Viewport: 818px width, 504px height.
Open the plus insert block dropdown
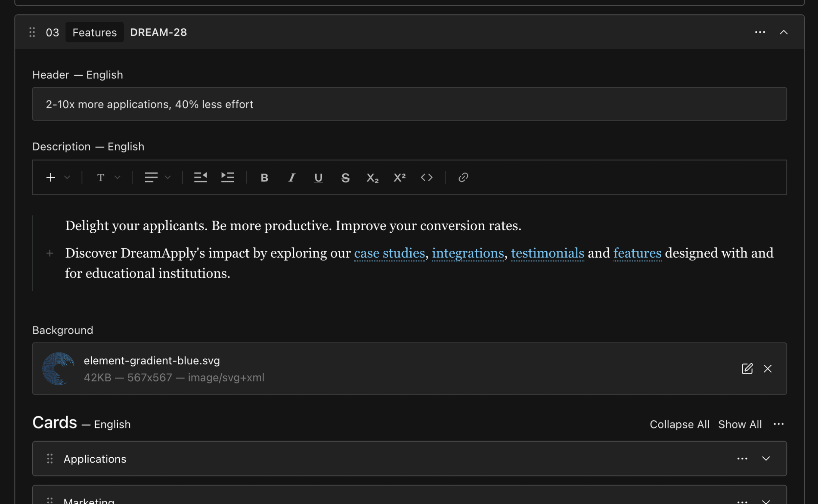[58, 177]
